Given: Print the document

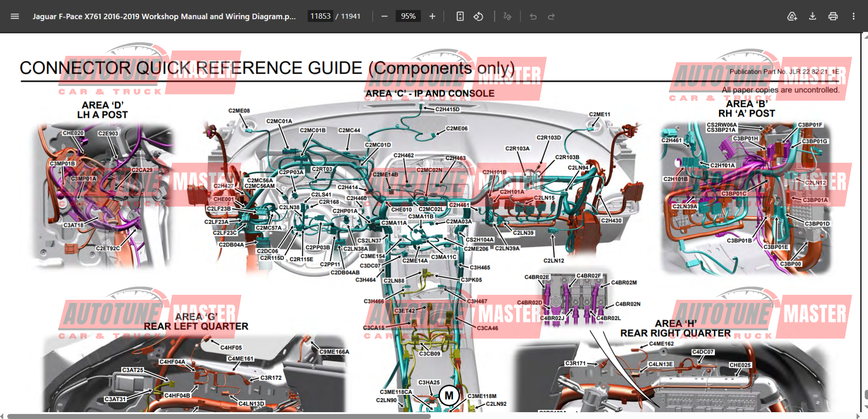Looking at the screenshot, I should point(833,16).
